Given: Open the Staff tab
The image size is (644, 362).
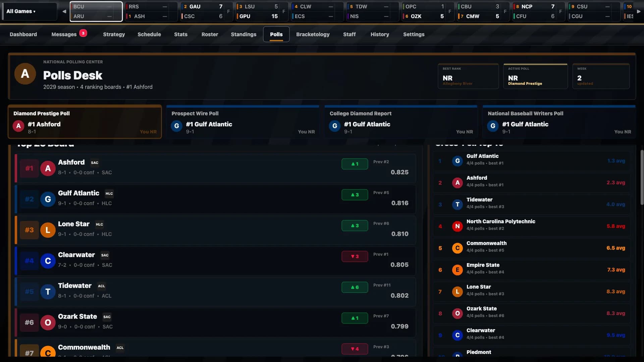Looking at the screenshot, I should point(349,34).
